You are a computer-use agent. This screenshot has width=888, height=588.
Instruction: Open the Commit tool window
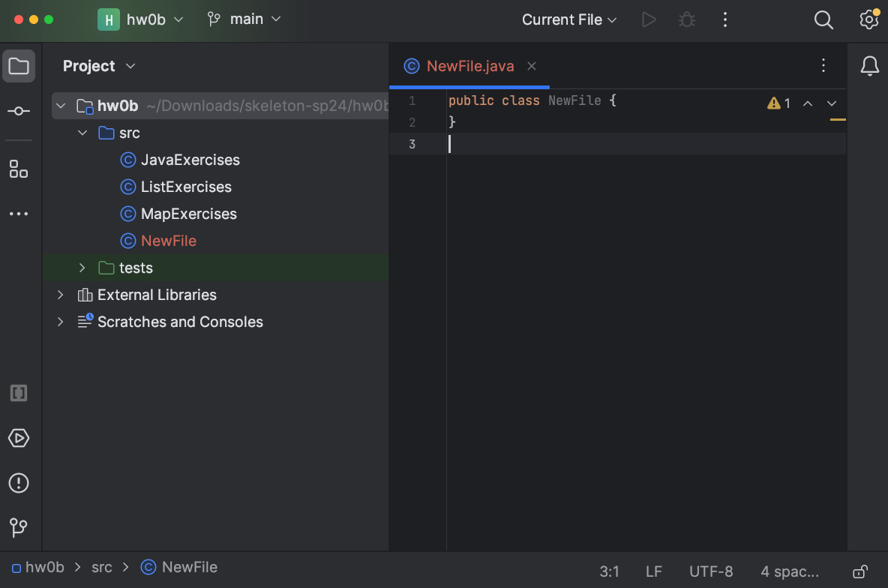(19, 110)
